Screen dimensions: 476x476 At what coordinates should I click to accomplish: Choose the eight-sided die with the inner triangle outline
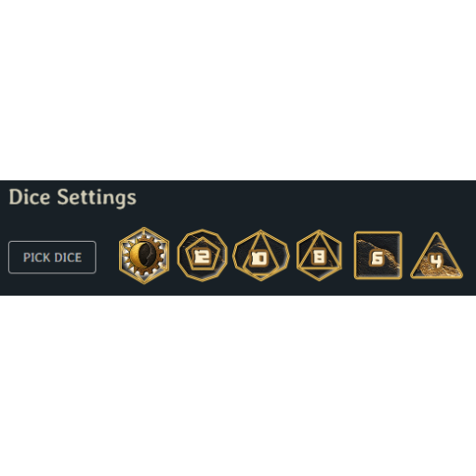(x=319, y=256)
